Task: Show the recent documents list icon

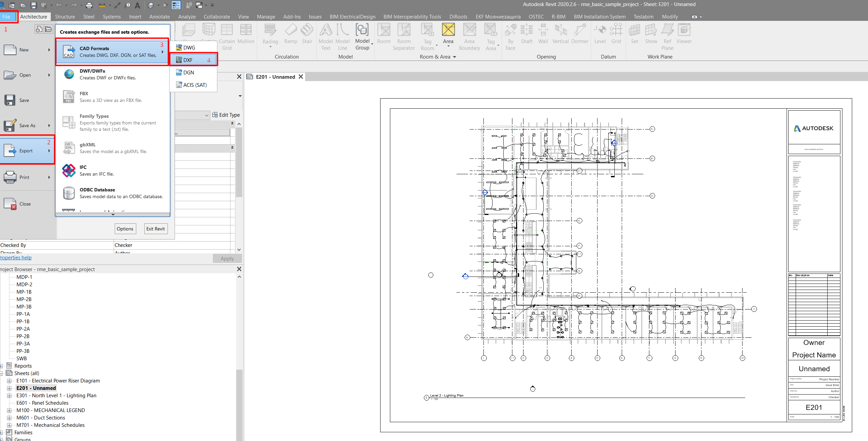Action: 39,29
